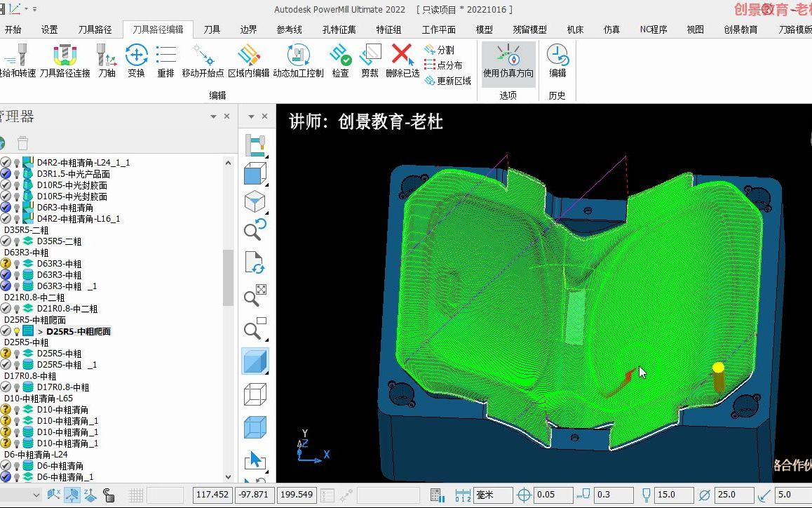This screenshot has width=812, height=508.
Task: Open the 刀具路径 ribbon tab
Action: pos(95,29)
